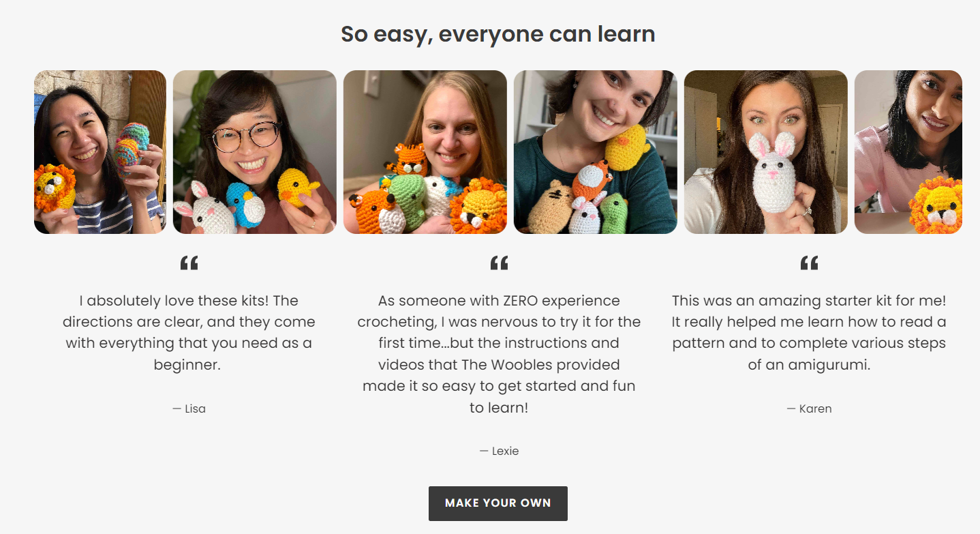The height and width of the screenshot is (534, 980).
Task: Click Karen's review about amazing starter kit
Action: tap(809, 333)
